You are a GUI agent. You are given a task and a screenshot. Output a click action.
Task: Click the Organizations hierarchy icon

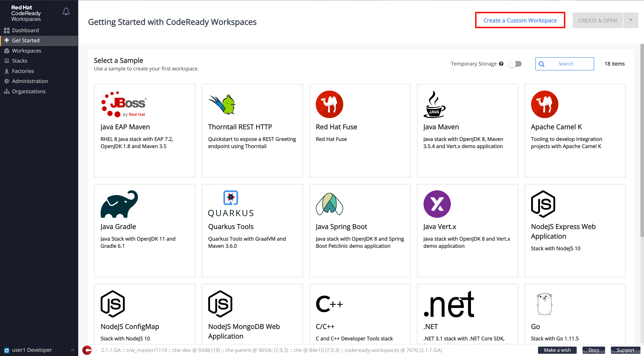7,91
